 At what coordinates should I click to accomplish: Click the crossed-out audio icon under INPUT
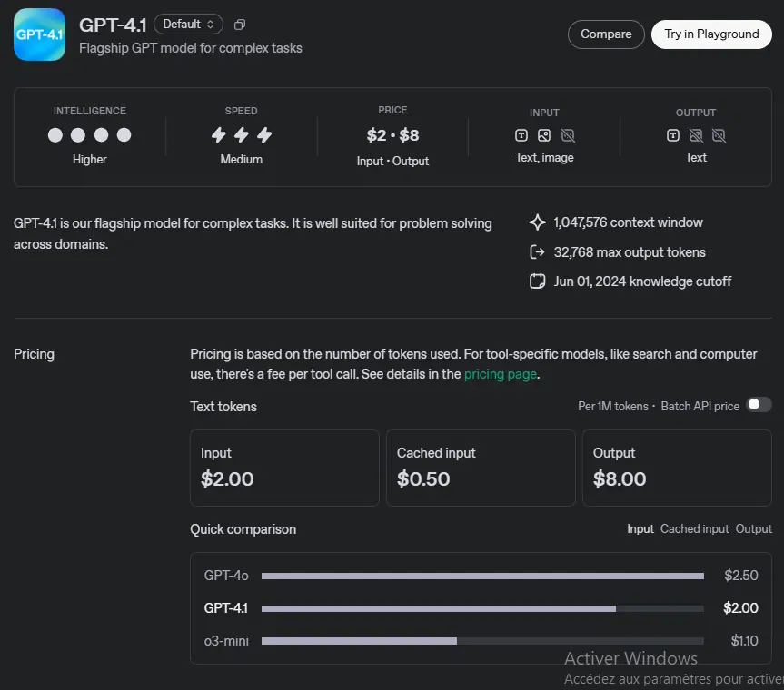point(568,135)
